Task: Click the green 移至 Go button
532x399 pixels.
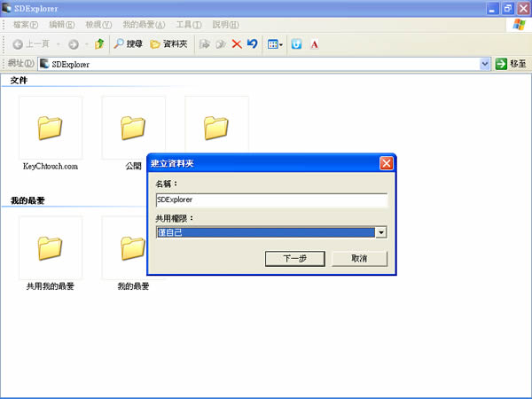Action: [x=511, y=64]
